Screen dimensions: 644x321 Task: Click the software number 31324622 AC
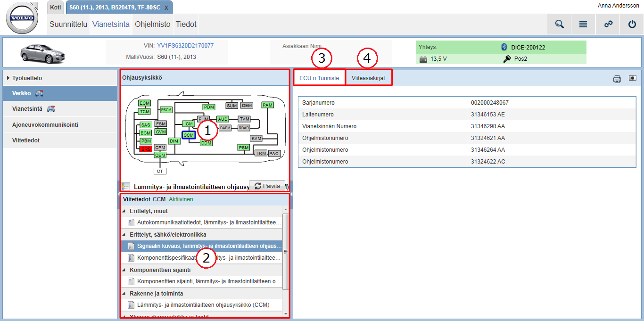[488, 162]
